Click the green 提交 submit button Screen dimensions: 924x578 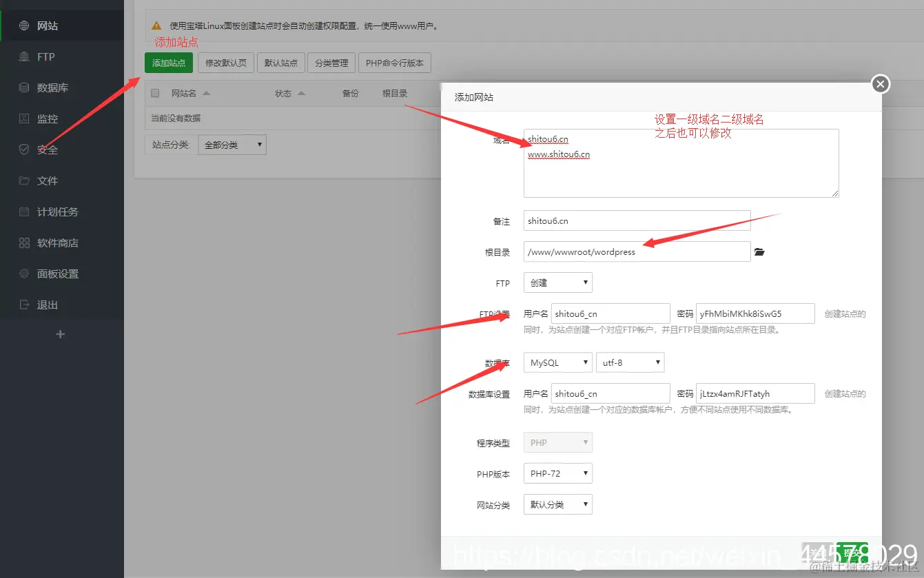pyautogui.click(x=852, y=553)
